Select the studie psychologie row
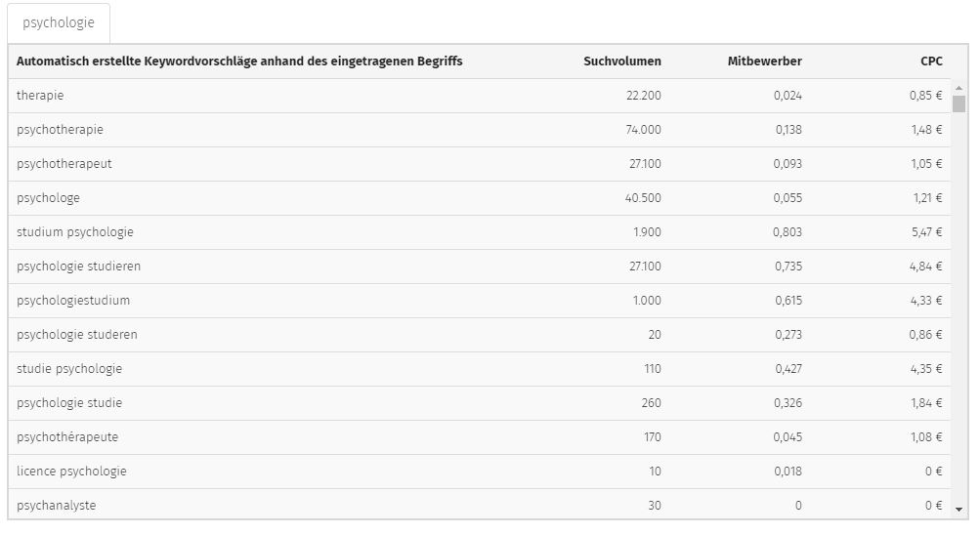 click(x=480, y=369)
